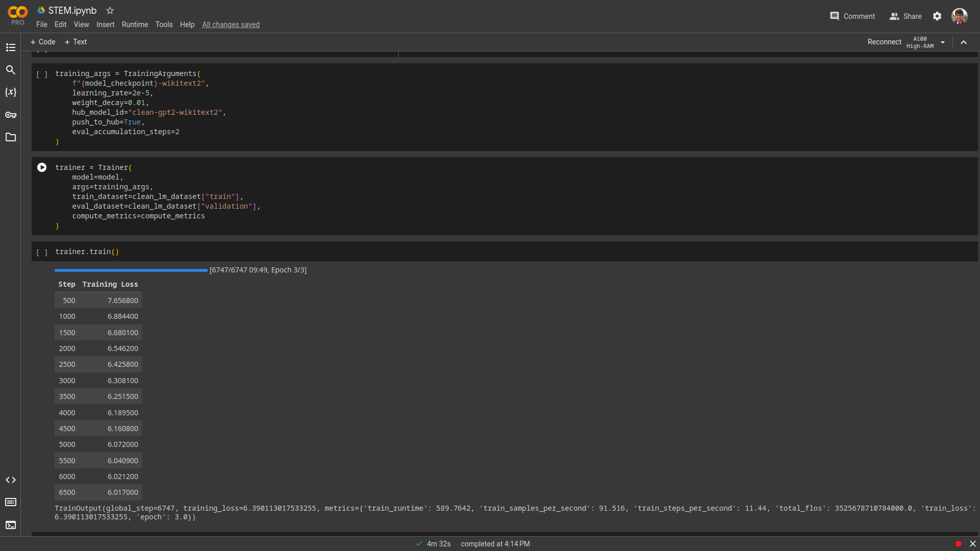
Task: Click the Colab PRO logo
Action: point(18,16)
